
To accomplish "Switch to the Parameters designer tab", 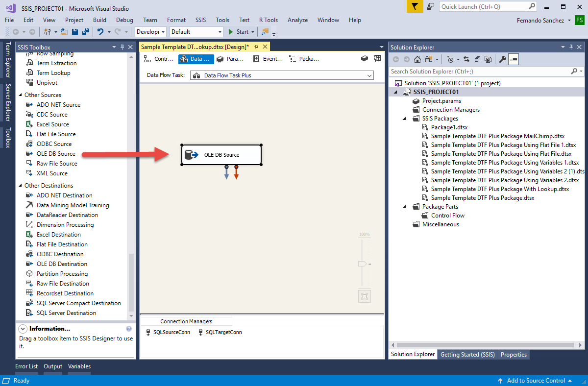I will pyautogui.click(x=230, y=59).
